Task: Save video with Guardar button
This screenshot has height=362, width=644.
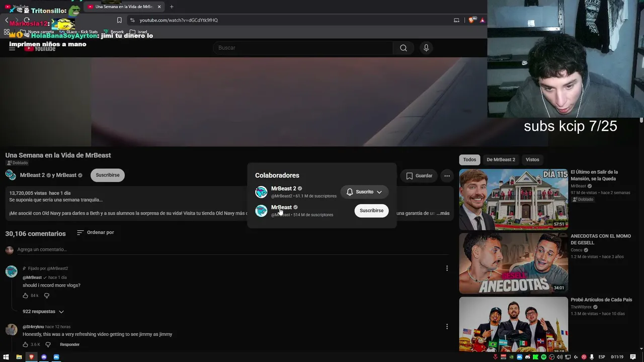Action: coord(419,175)
